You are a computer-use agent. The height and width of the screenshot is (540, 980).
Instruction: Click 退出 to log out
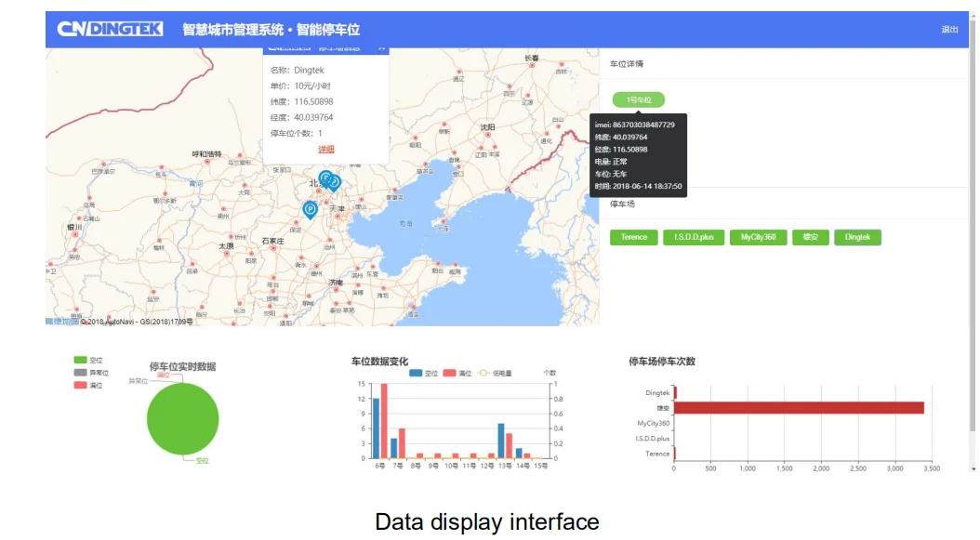click(x=949, y=30)
